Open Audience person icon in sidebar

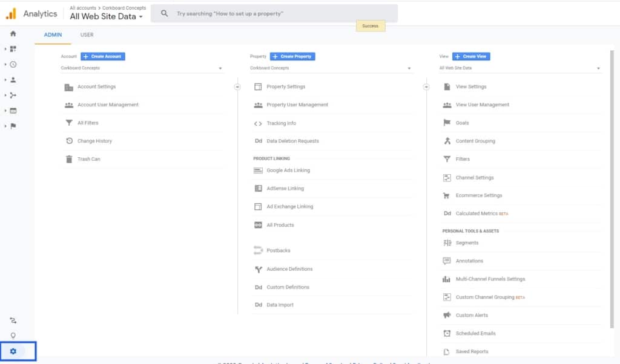point(13,80)
